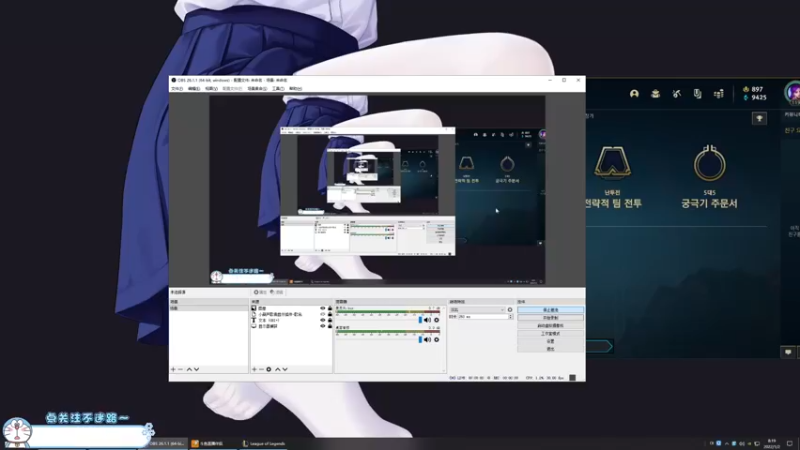
Task: Open the View menu in OBS
Action: [211, 89]
